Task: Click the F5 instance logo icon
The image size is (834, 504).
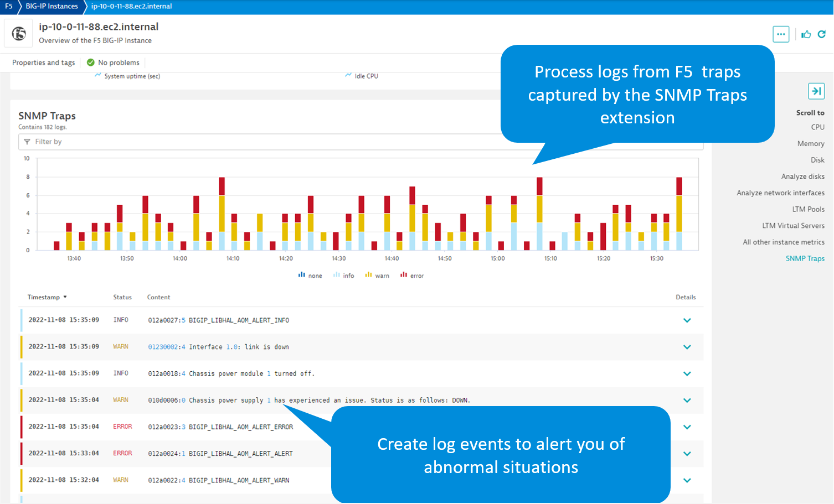Action: point(19,34)
